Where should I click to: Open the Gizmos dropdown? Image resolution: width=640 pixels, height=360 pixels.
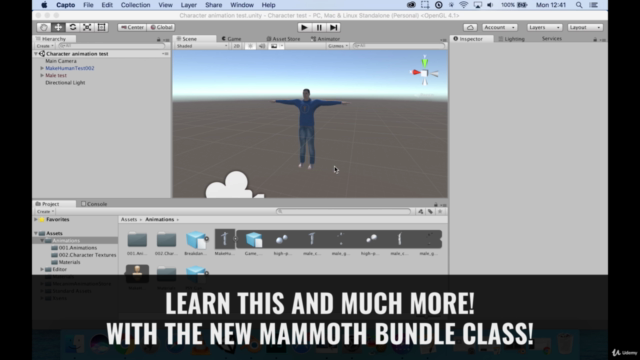(338, 46)
